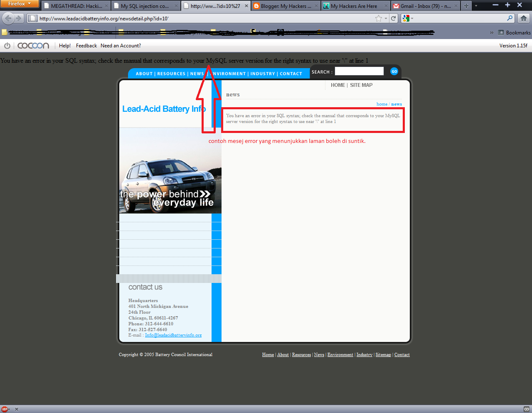This screenshot has height=413, width=532.
Task: Go back one page
Action: point(8,18)
